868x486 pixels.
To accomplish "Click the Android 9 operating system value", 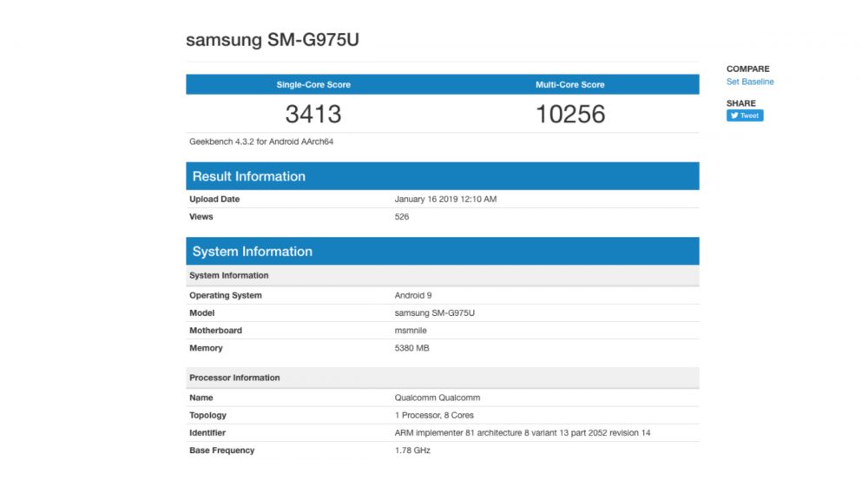I will tap(413, 296).
